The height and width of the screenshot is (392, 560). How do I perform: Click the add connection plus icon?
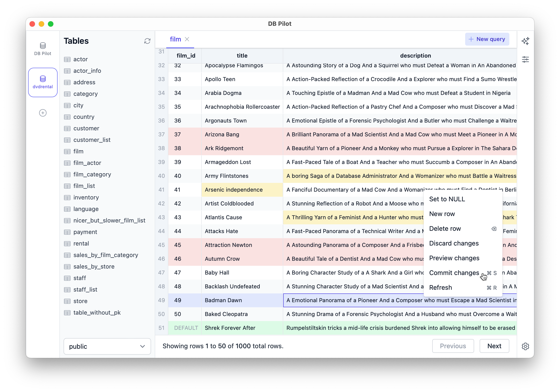(x=43, y=113)
